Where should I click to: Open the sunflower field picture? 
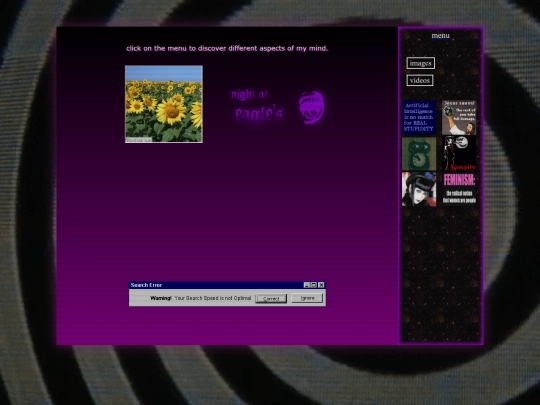click(x=164, y=104)
